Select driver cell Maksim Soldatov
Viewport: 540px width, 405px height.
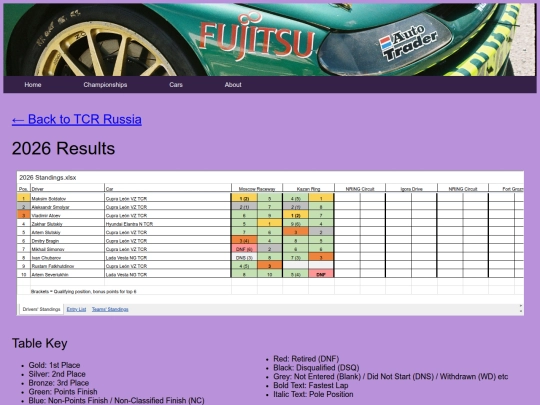pyautogui.click(x=68, y=199)
